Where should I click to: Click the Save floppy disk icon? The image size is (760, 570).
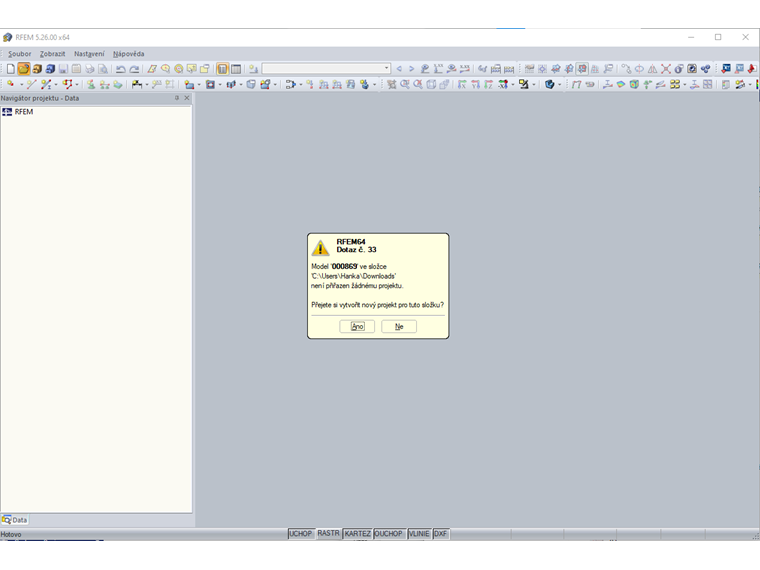pyautogui.click(x=63, y=69)
